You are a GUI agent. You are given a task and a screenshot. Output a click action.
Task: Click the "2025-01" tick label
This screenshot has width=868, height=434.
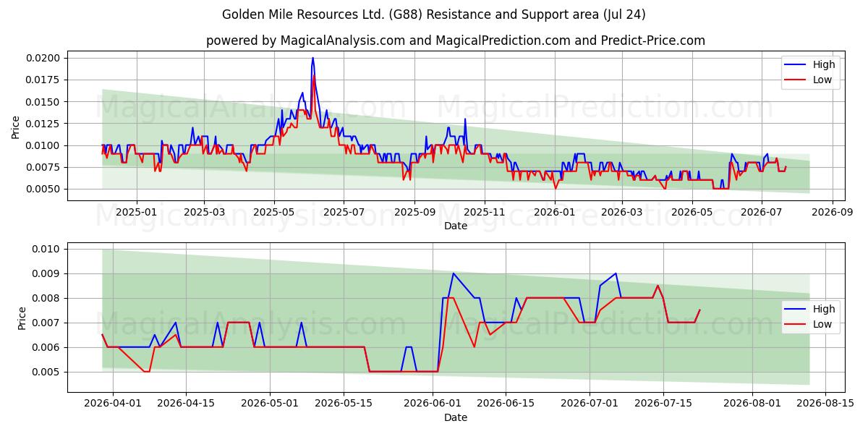tap(136, 212)
